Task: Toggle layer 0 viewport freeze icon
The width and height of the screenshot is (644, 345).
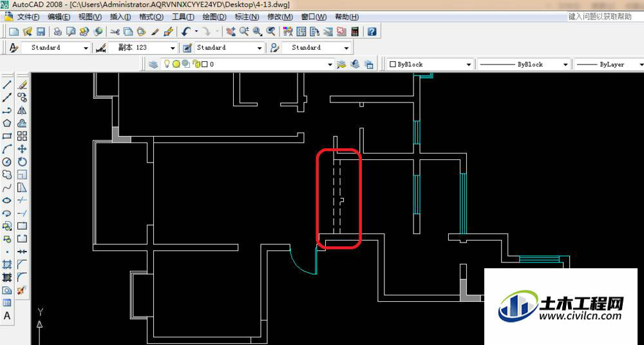Action: (x=185, y=64)
